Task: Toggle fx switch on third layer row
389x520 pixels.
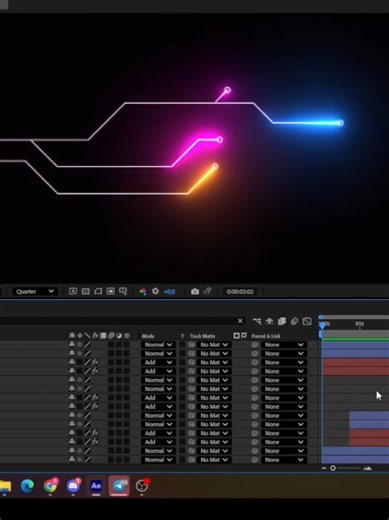Action: tap(95, 362)
